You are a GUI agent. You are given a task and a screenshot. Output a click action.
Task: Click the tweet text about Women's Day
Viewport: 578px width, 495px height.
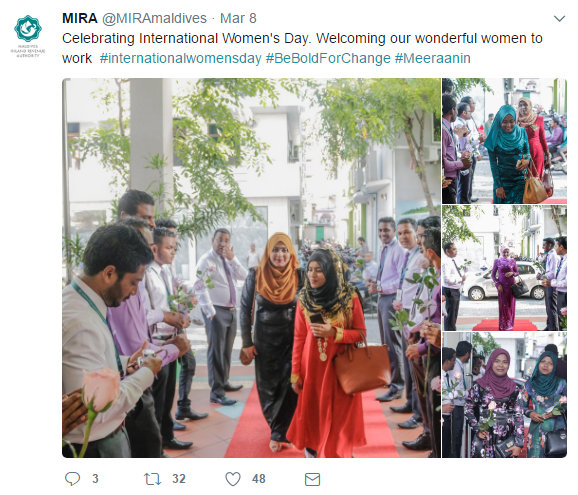click(x=302, y=48)
